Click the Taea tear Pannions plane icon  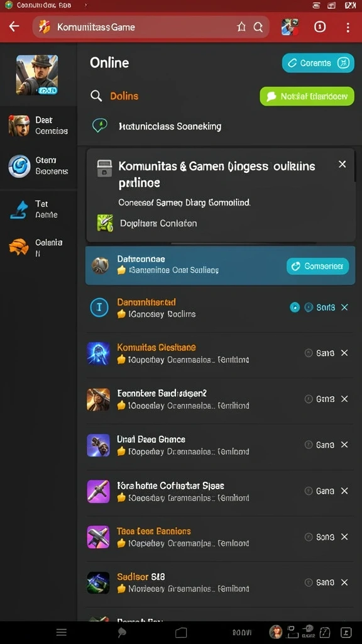99,537
